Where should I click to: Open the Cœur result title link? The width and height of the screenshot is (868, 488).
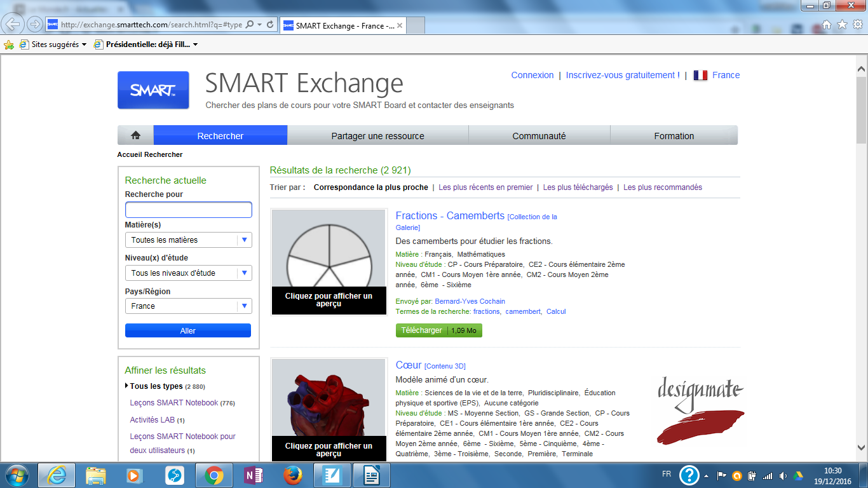[x=409, y=365]
